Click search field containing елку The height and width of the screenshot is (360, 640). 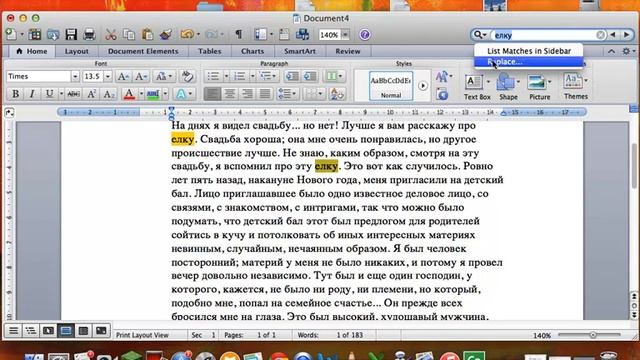pyautogui.click(x=544, y=35)
